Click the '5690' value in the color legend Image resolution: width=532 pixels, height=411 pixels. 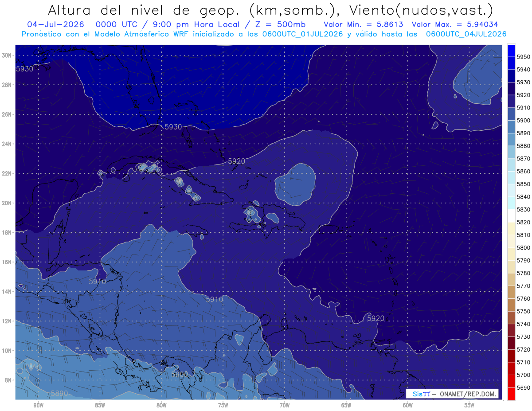tap(524, 388)
